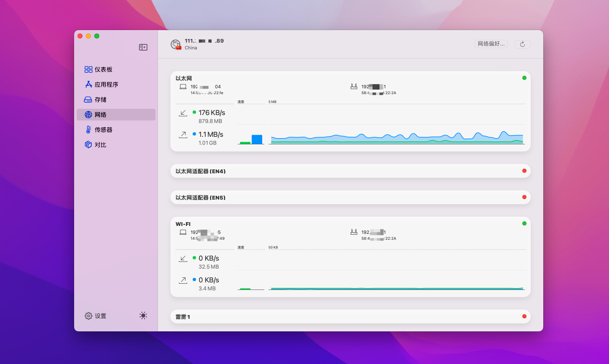Click the globe icon with China flag
The height and width of the screenshot is (364, 609).
click(x=176, y=44)
